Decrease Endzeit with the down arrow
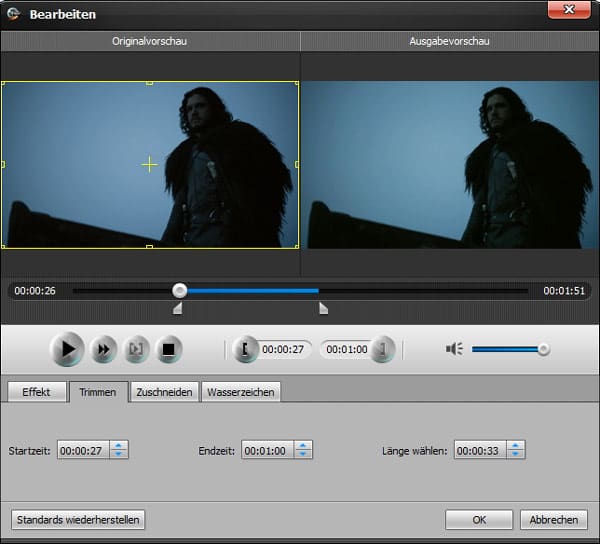Screen dimensions: 600x544 click(x=303, y=454)
